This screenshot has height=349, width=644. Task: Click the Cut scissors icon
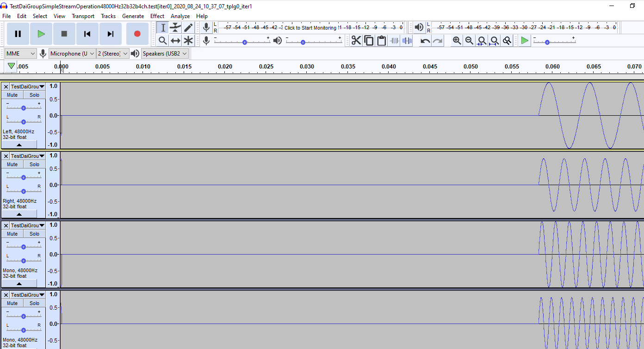coord(356,41)
